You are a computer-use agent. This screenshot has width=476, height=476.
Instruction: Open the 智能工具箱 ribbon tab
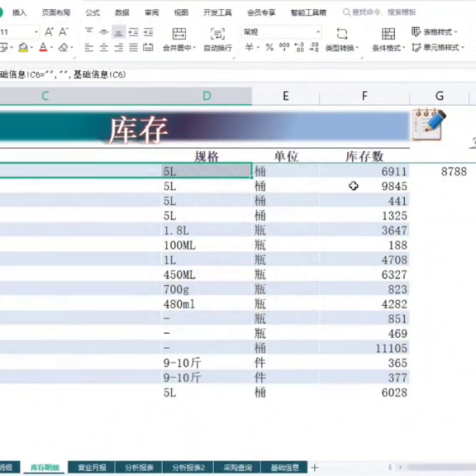tap(308, 12)
